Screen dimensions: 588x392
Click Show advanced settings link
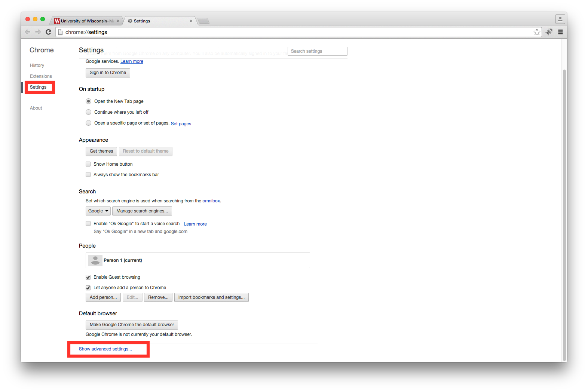coord(105,349)
